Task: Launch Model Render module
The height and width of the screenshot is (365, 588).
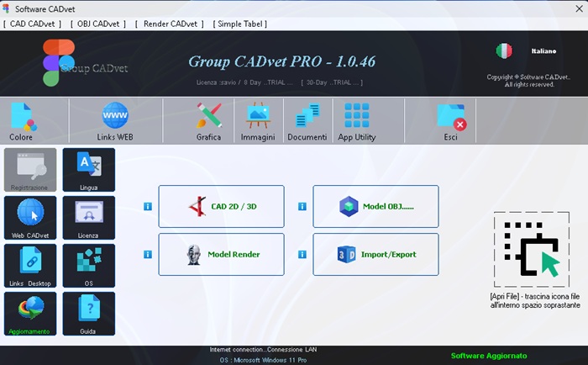Action: click(221, 255)
